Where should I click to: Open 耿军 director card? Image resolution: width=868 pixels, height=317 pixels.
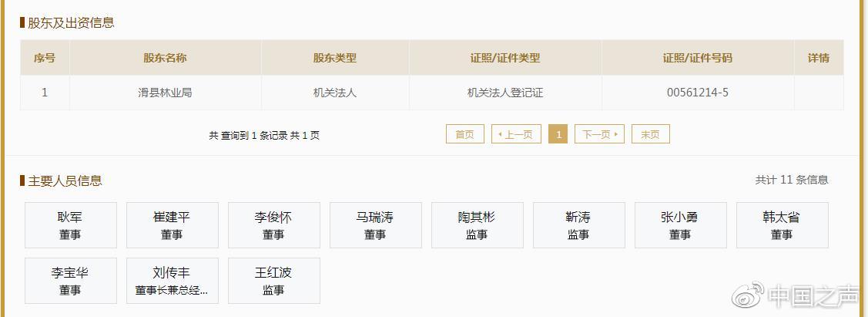pos(71,225)
